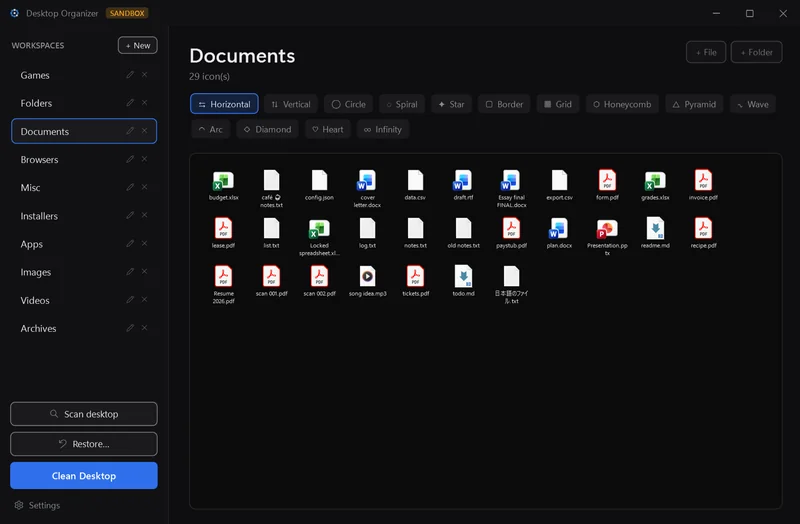Open Settings in the sidebar
800x524 pixels.
37,505
